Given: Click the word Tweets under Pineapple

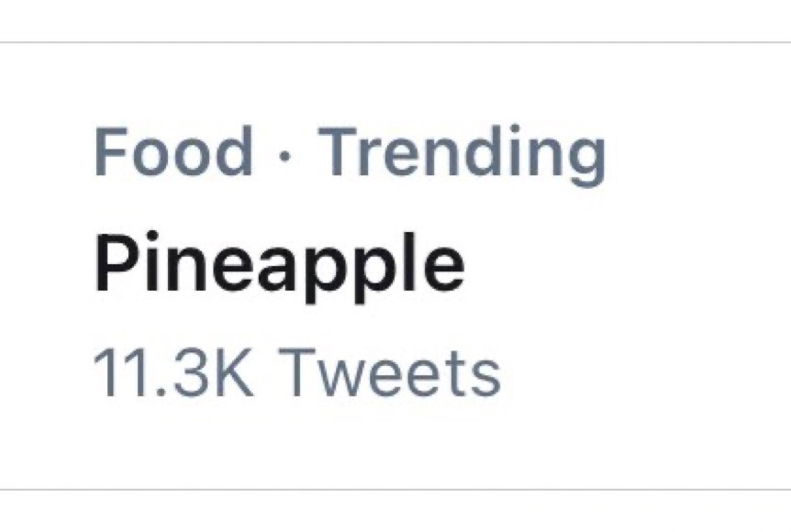Looking at the screenshot, I should point(389,374).
